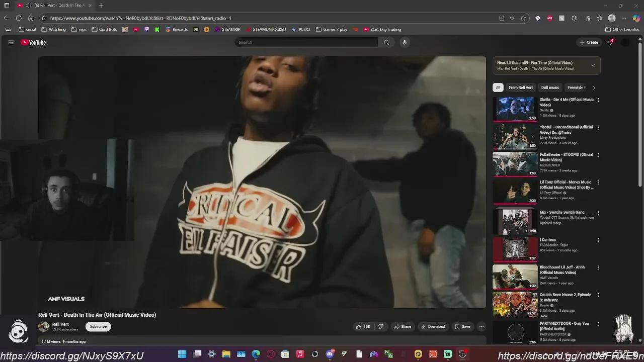
Task: Open options menu for Skrilla video
Action: coord(598,100)
